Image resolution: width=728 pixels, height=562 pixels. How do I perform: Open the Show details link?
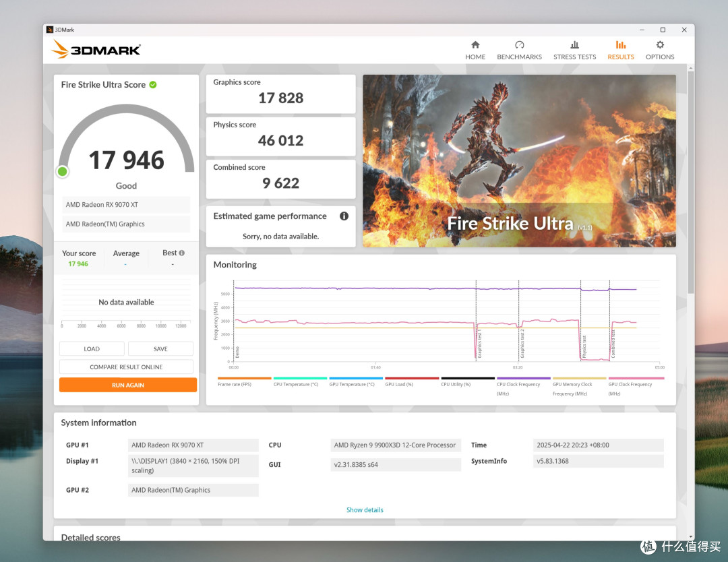[x=365, y=510]
